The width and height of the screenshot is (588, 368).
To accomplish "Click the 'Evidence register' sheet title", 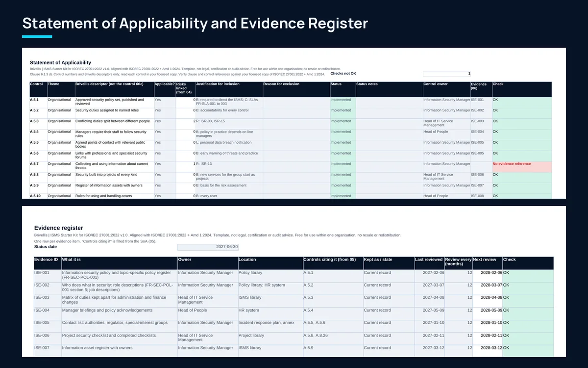I will [x=59, y=228].
